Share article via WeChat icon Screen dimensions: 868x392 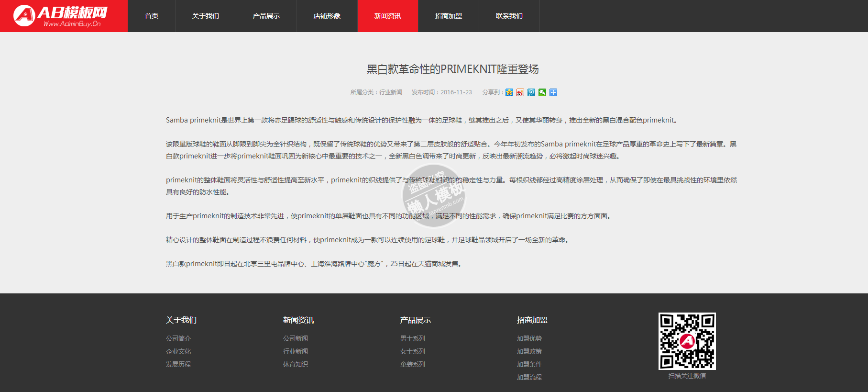click(542, 92)
